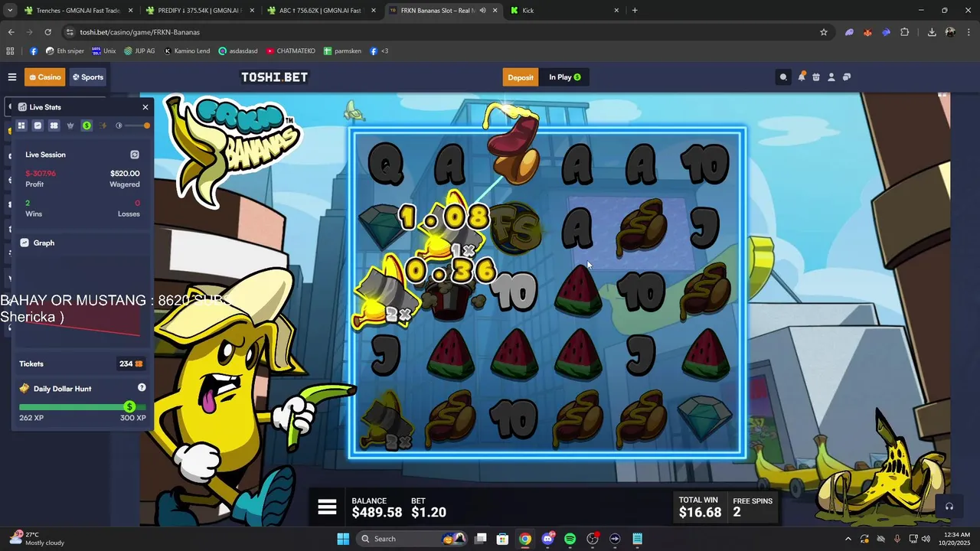Open the rewards gift icon
Screen dimensions: 980x551
click(816, 77)
